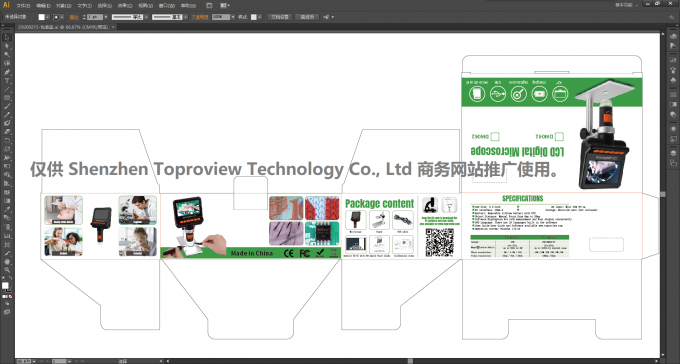Set paint mode to None in toolbox

pyautogui.click(x=10, y=296)
